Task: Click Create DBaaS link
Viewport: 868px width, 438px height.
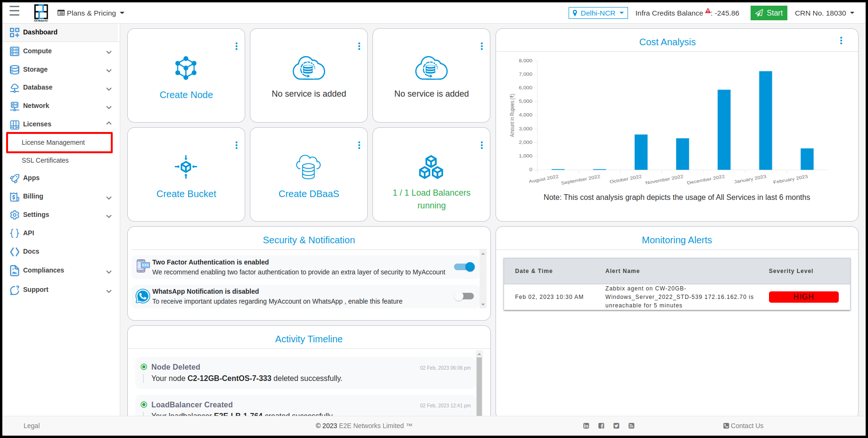Action: pos(309,194)
